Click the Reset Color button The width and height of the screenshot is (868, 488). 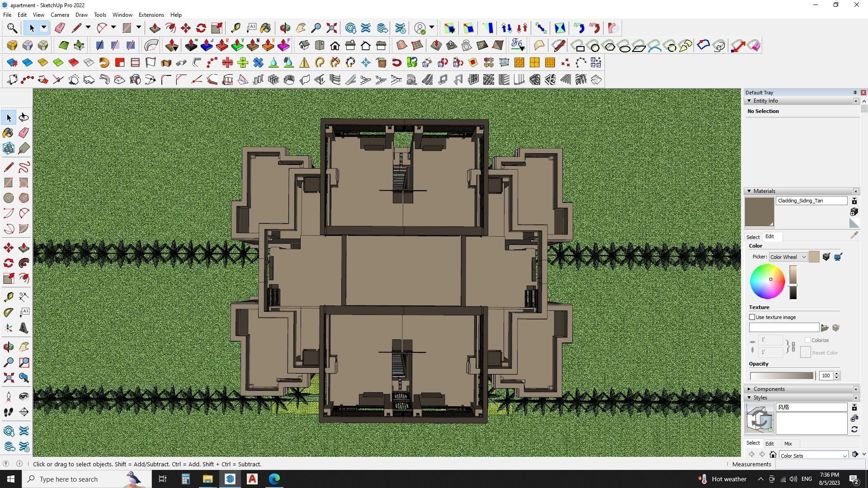[x=805, y=353]
